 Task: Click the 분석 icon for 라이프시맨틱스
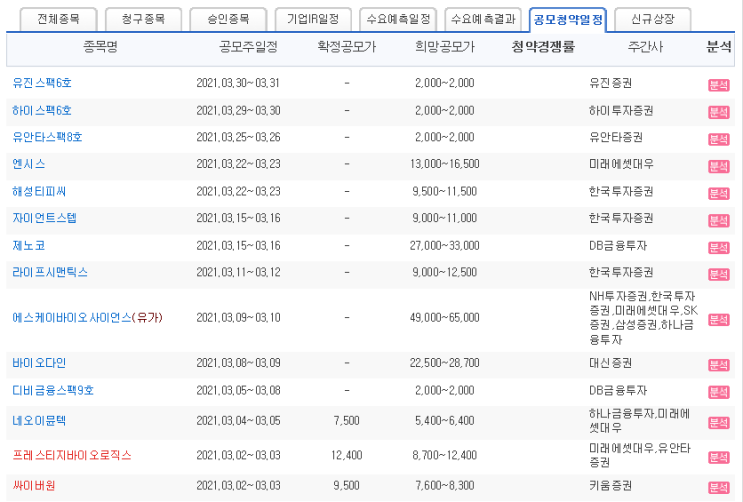[718, 274]
